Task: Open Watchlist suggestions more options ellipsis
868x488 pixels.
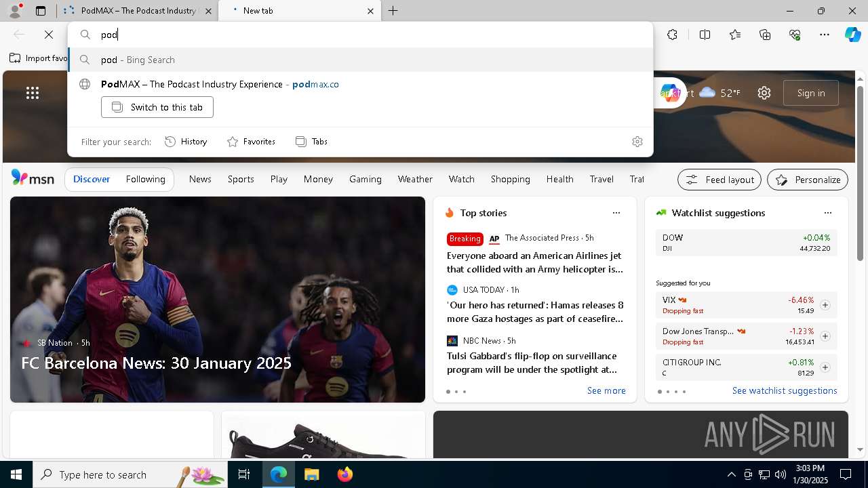Action: (828, 213)
